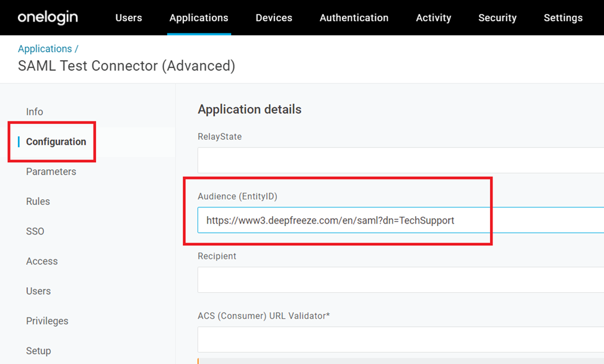Open the Applications top navigation menu

[199, 18]
